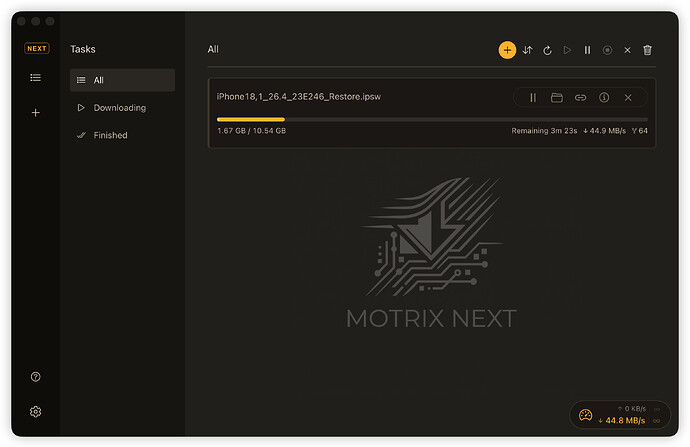The width and height of the screenshot is (690, 447).
Task: Click the trash can icon to purge records
Action: [x=647, y=50]
